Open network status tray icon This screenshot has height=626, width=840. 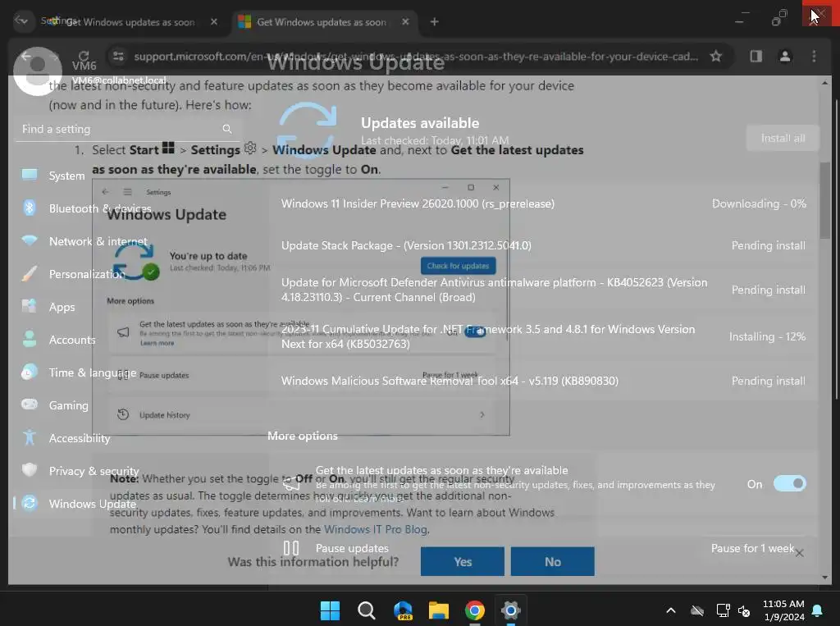click(723, 610)
